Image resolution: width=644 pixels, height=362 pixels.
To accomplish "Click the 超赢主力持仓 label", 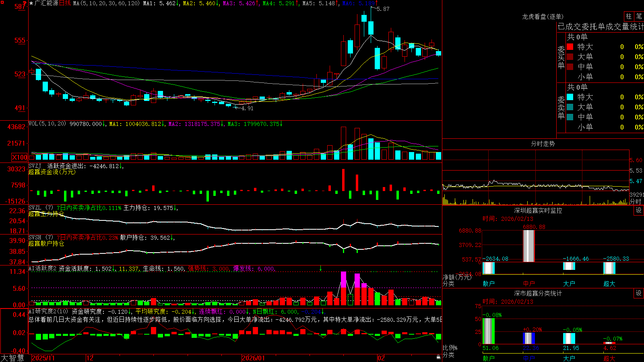I will (46, 214).
